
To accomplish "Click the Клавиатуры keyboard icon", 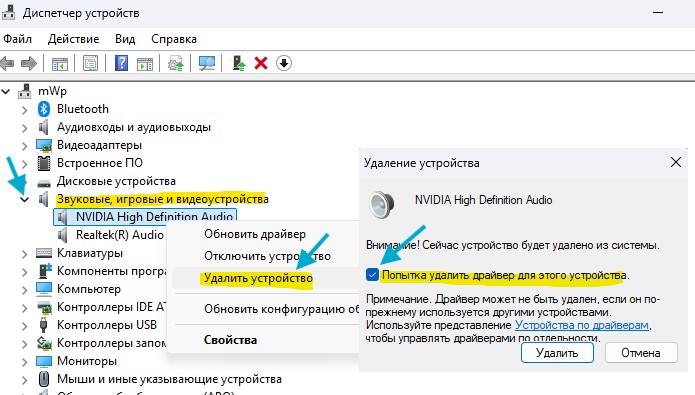I will point(44,253).
